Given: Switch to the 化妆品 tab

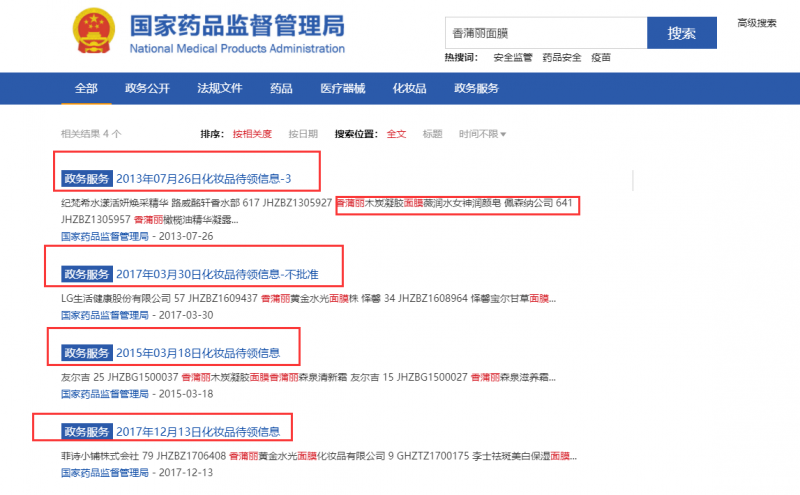Looking at the screenshot, I should click(409, 89).
